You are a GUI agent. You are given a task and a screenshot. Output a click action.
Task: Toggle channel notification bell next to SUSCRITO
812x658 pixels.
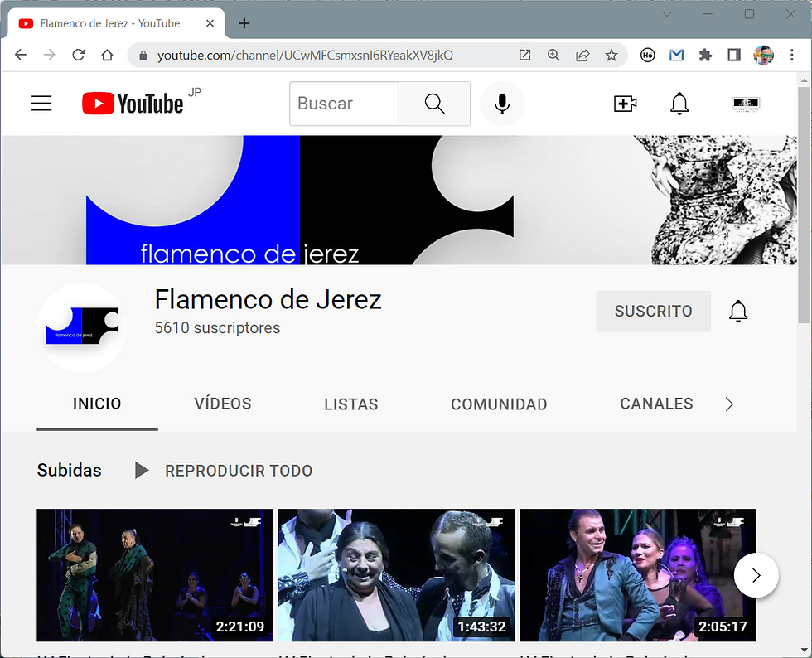pyautogui.click(x=738, y=311)
